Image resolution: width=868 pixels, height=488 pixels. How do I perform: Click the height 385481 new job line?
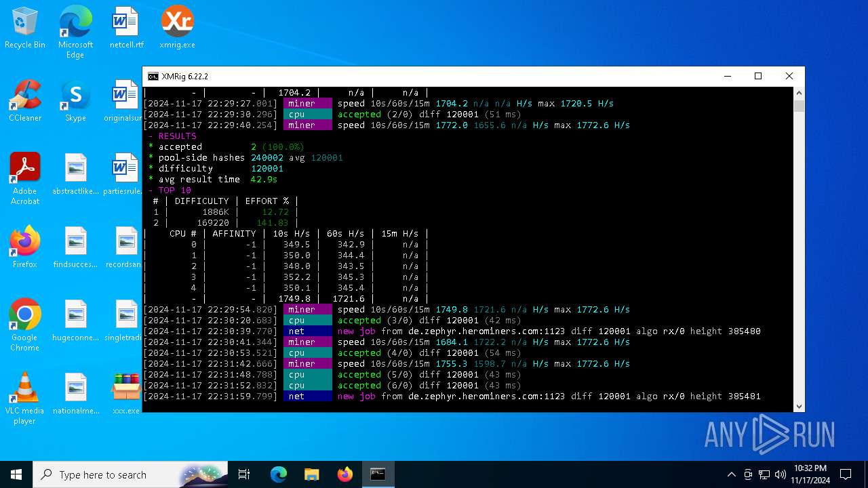[452, 396]
